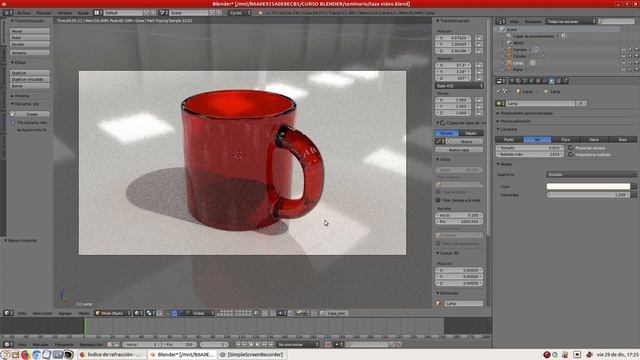Click the fake user F button for Lamp
The image size is (640, 360).
pos(581,103)
